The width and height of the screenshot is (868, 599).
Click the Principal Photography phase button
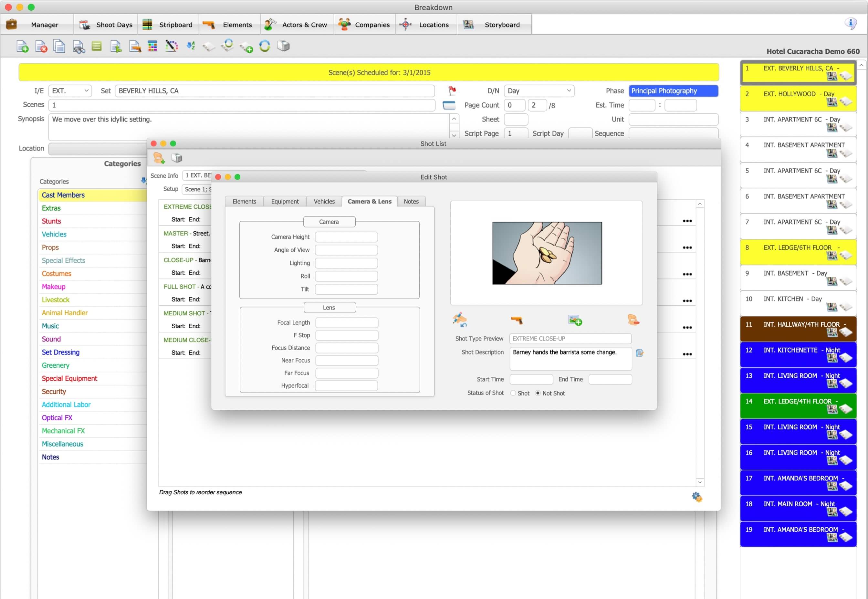pos(673,90)
